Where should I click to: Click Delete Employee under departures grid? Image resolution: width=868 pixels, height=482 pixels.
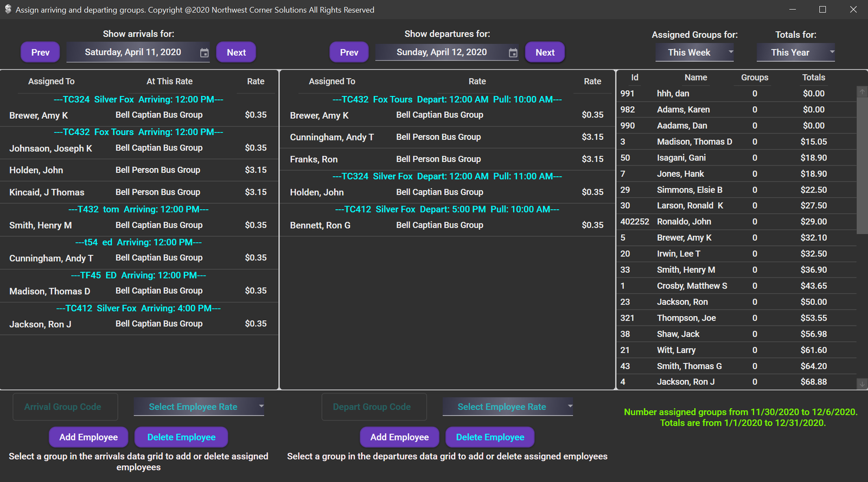tap(490, 437)
